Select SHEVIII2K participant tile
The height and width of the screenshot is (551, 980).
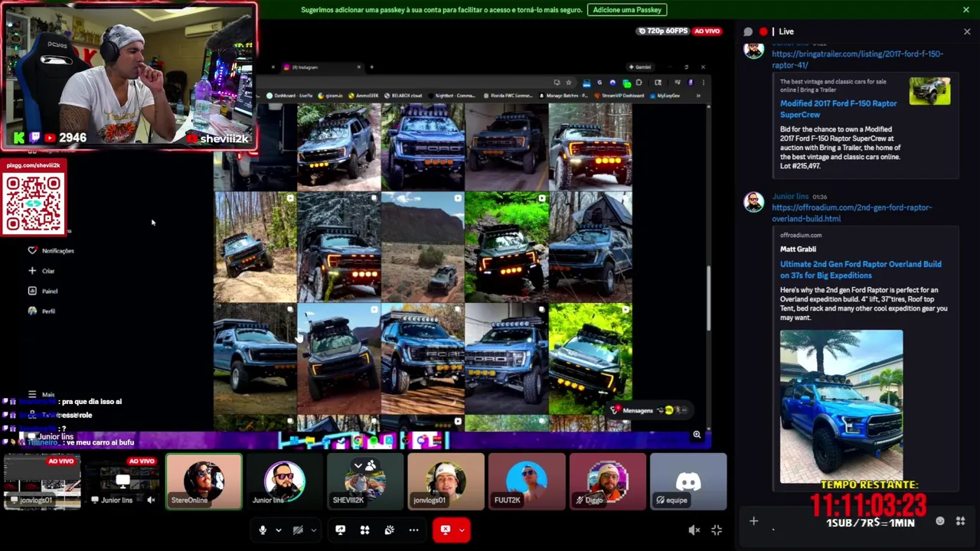(x=365, y=481)
